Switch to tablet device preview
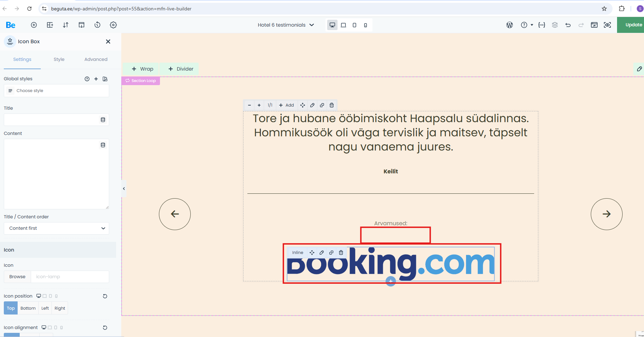Screen dimensions: 644x337 343,25
